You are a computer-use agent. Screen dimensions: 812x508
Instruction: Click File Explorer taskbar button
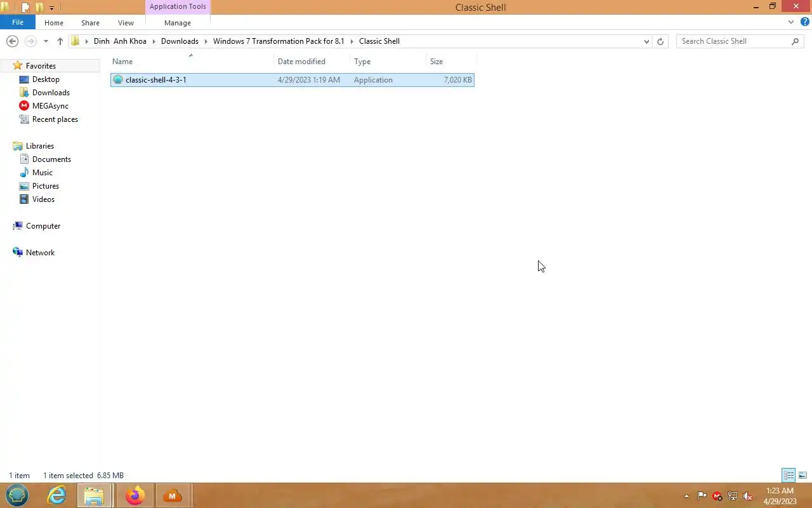95,495
